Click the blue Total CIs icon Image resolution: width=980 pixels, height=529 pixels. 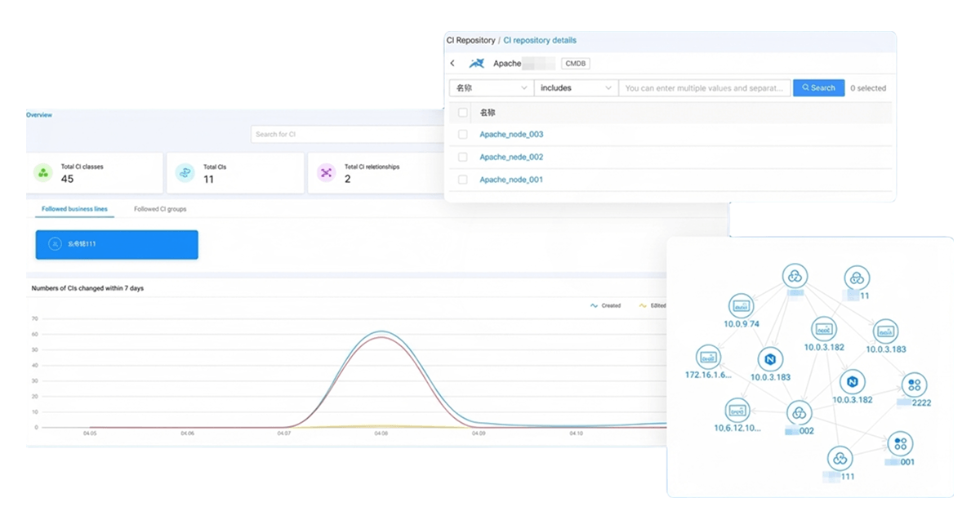pos(185,172)
